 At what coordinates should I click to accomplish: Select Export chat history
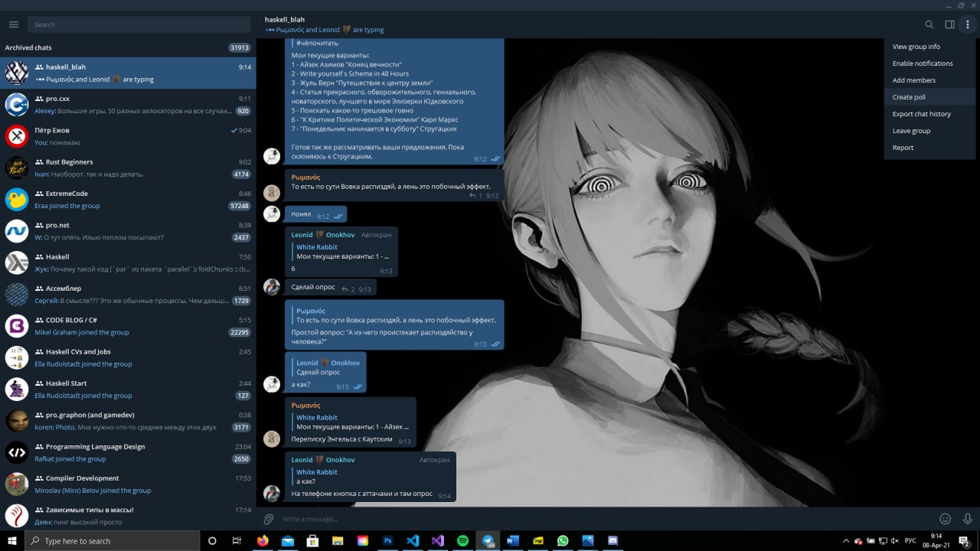[x=929, y=114]
